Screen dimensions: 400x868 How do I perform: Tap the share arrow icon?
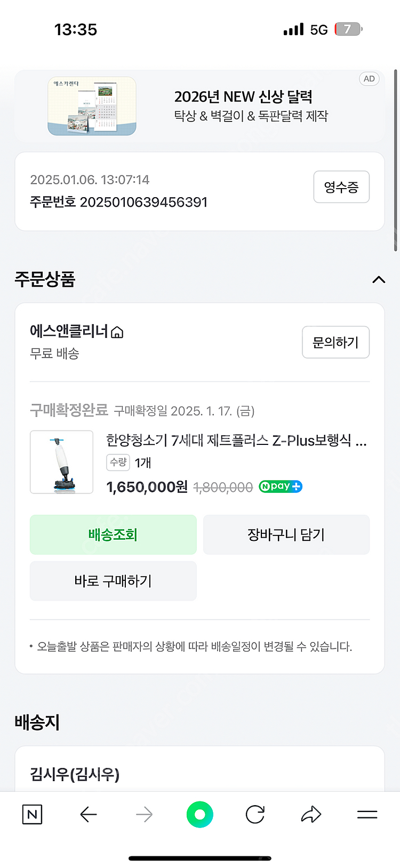(311, 814)
